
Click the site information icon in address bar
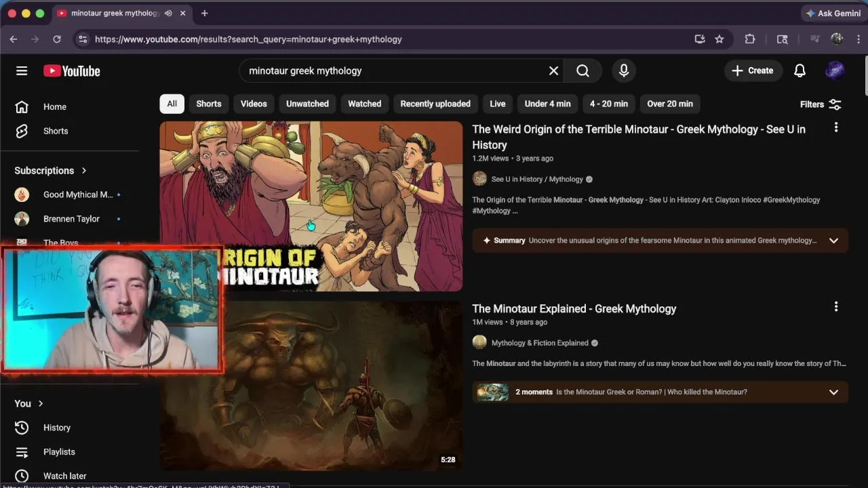(x=82, y=39)
